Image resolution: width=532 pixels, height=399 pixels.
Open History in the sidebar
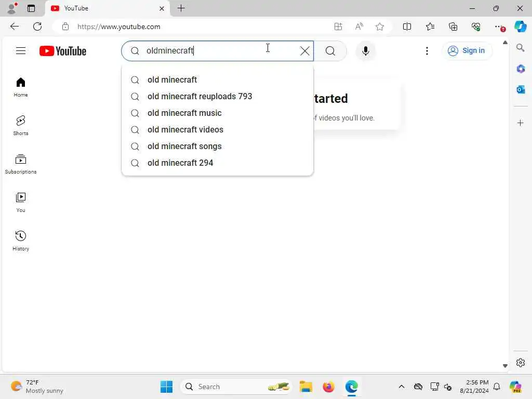[21, 241]
